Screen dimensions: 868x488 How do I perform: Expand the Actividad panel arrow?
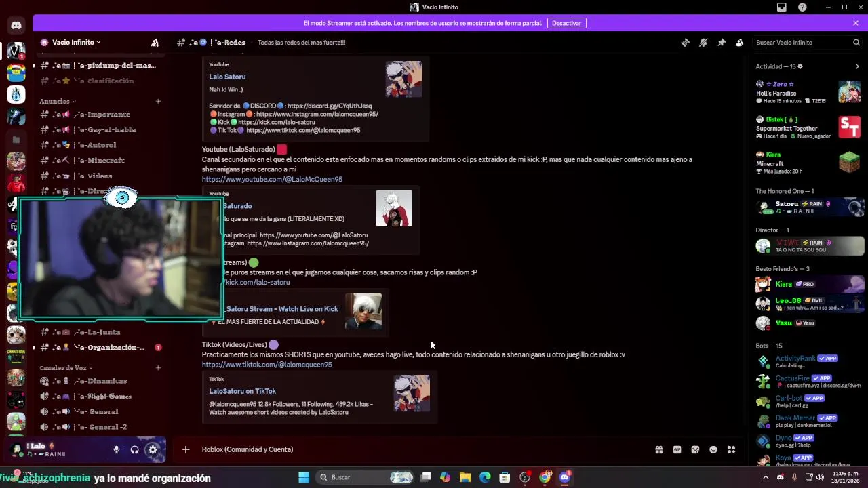[857, 66]
